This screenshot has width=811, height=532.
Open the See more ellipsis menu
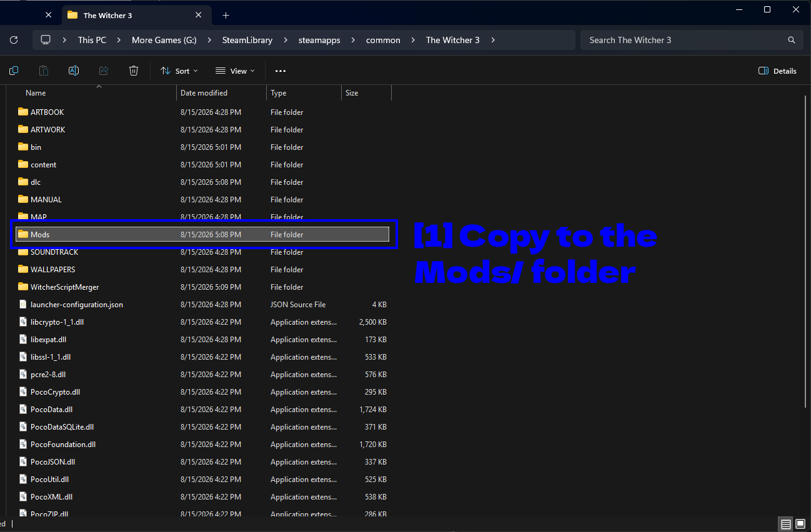click(x=281, y=71)
